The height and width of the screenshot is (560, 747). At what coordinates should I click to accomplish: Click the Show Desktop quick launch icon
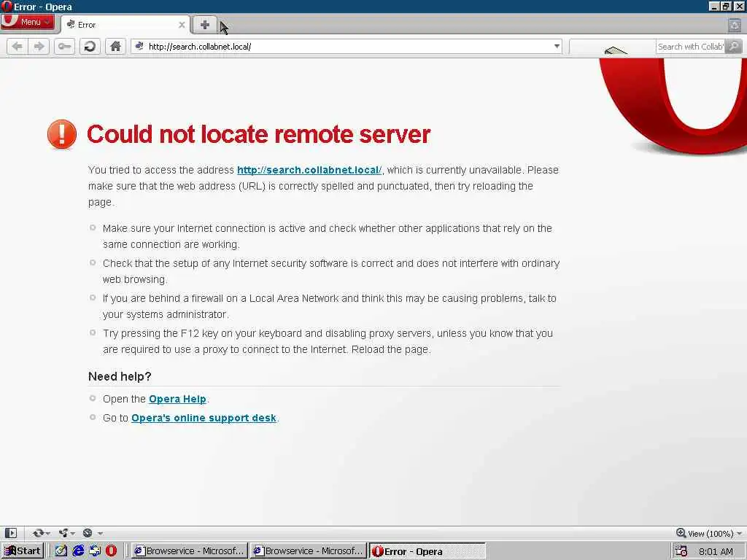[95, 551]
